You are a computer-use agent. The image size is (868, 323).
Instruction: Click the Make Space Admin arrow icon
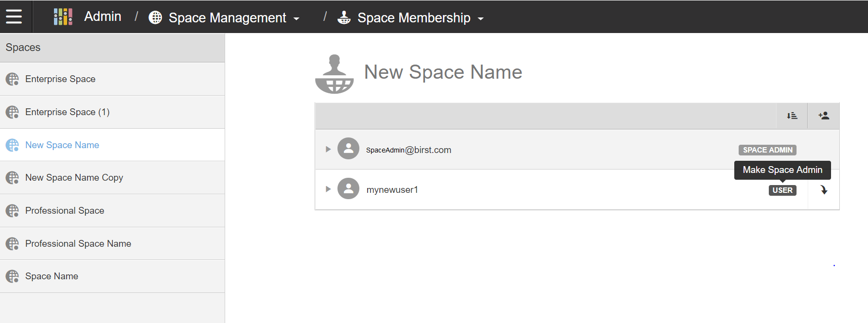[824, 190]
